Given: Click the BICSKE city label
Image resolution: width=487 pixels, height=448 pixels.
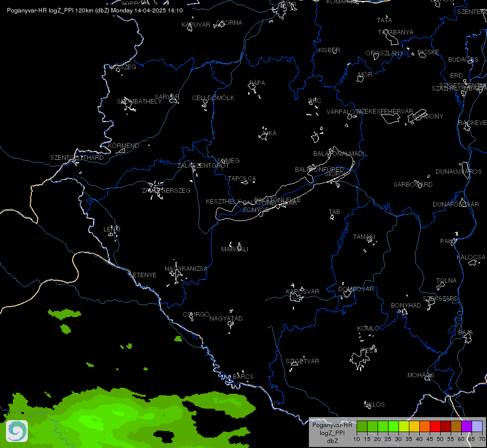Looking at the screenshot, I should pos(428,52).
